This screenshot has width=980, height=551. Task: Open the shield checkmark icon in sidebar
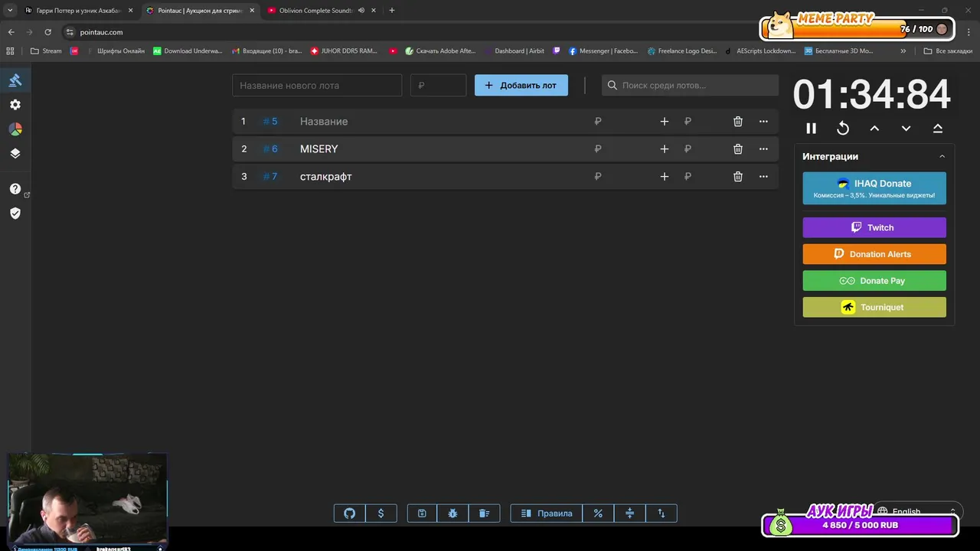click(15, 214)
